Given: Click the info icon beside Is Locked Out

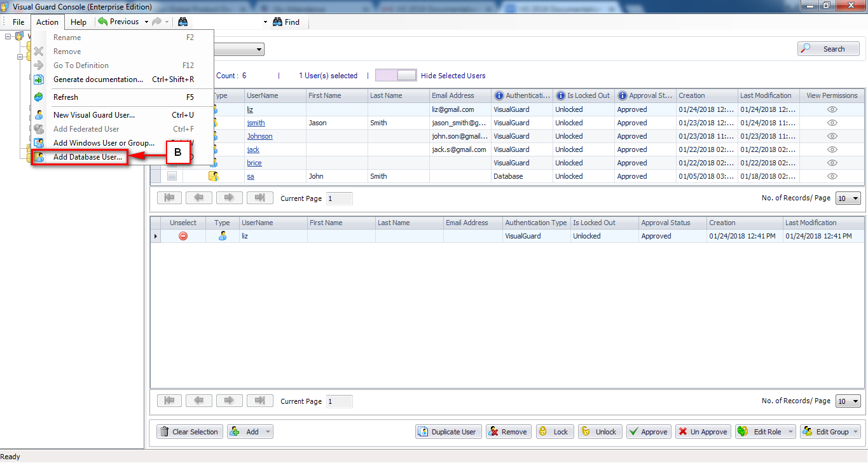Looking at the screenshot, I should [561, 95].
